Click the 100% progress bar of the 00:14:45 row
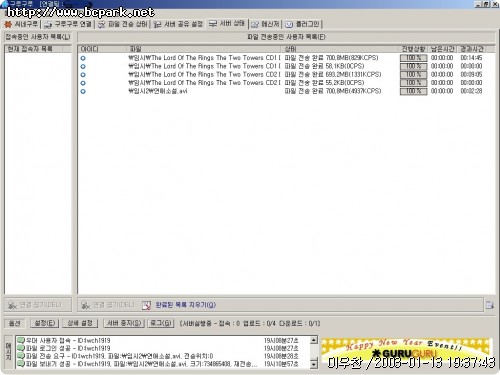 coord(413,58)
